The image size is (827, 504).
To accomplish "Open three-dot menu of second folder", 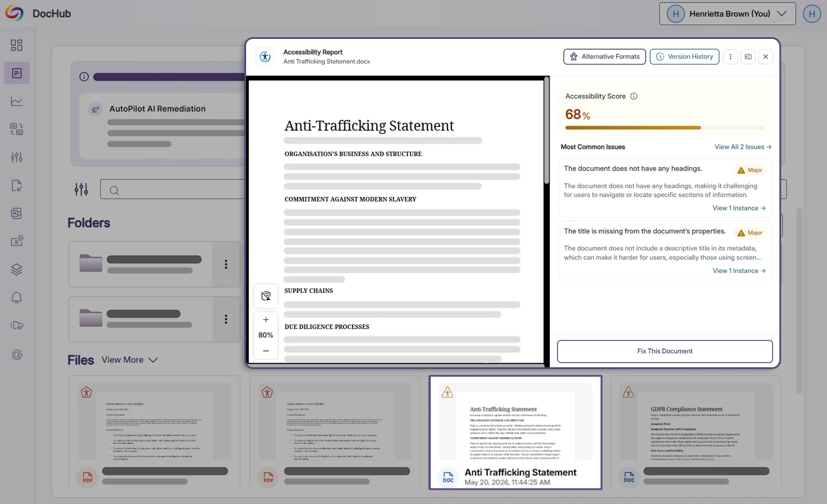I will click(226, 319).
